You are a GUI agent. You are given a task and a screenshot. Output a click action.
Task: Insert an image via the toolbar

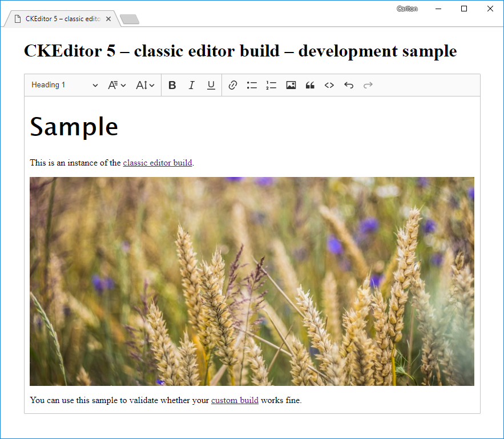tap(291, 84)
